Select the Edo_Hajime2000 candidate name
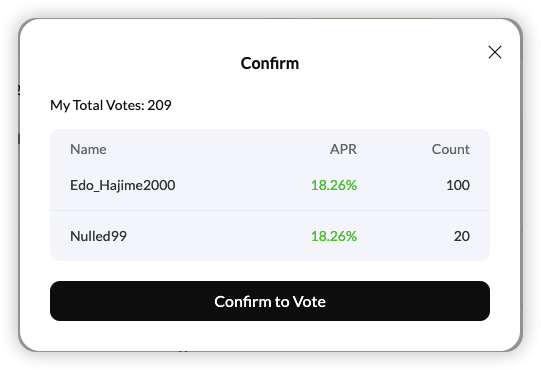Screen dimensions: 541x370 (122, 185)
